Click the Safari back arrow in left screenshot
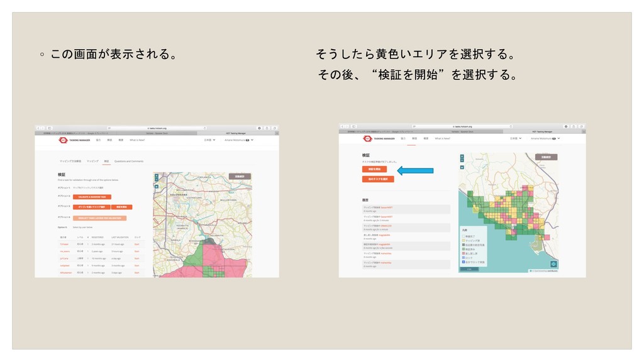This screenshot has height=362, width=644. [x=38, y=128]
